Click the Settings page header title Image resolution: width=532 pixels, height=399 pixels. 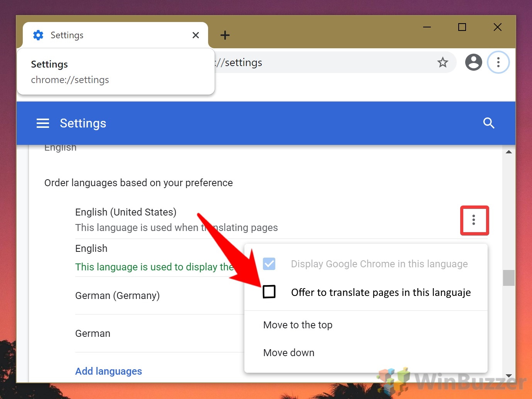(x=83, y=123)
